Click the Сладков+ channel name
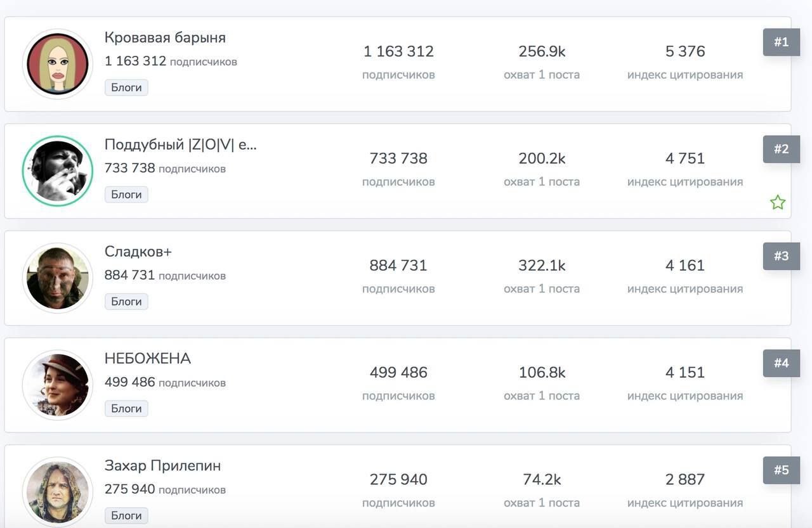The height and width of the screenshot is (528, 812). coord(138,252)
